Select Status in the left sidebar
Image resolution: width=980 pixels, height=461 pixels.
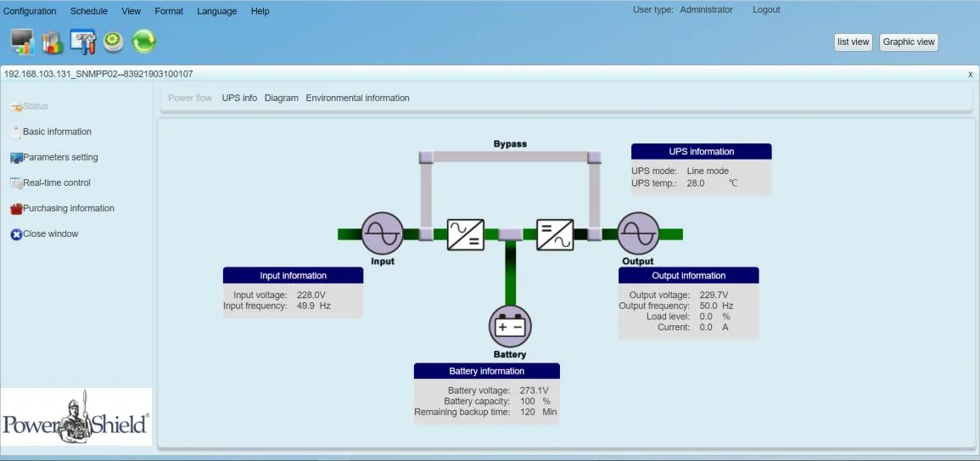36,106
